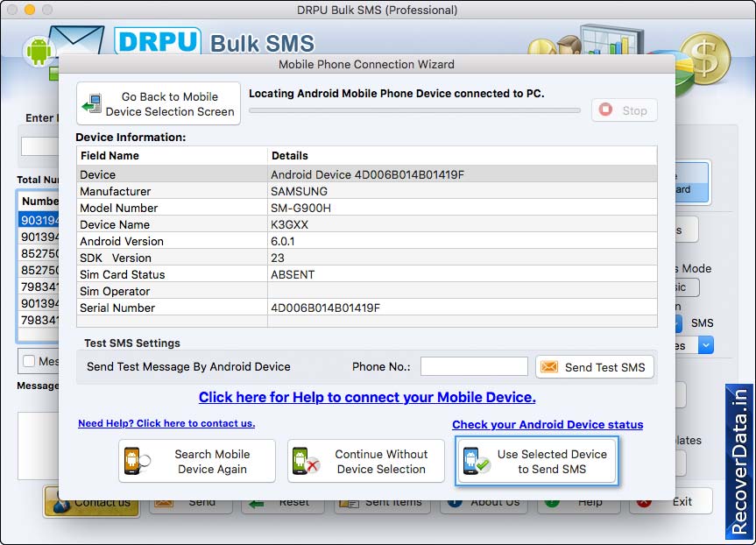Screen dimensions: 756x545
Task: Select the Device row in table
Action: (x=366, y=174)
